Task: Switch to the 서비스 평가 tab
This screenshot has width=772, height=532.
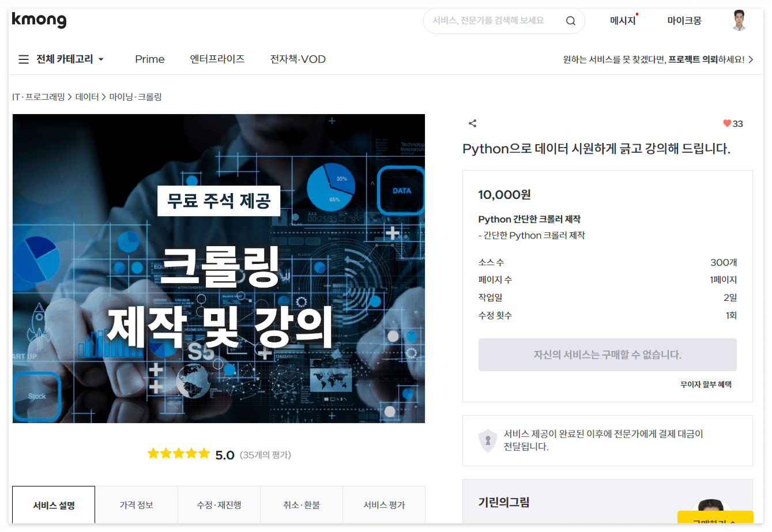Action: pos(384,505)
